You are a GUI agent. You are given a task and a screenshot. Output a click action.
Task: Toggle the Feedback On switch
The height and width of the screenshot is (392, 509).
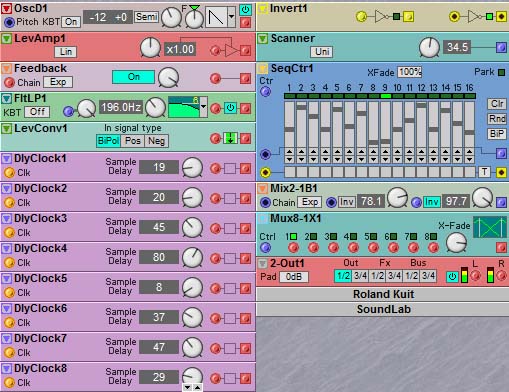tap(134, 77)
